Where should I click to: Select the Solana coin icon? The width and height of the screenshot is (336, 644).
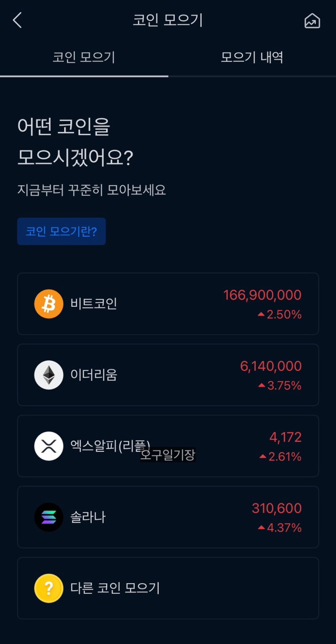pyautogui.click(x=48, y=517)
